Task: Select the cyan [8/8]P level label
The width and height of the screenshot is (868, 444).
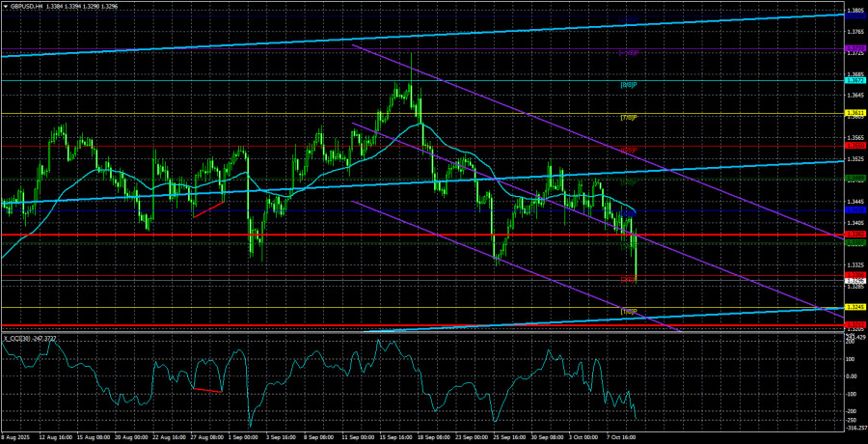Action: tap(628, 86)
